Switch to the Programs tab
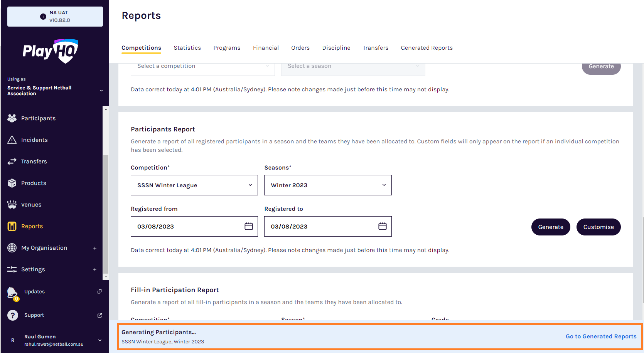The width and height of the screenshot is (644, 353). 227,48
